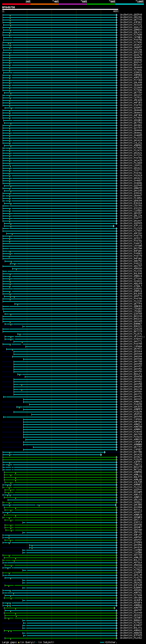
Task: Select the UniRef100_Q43437 label
Action: click(131, 45)
